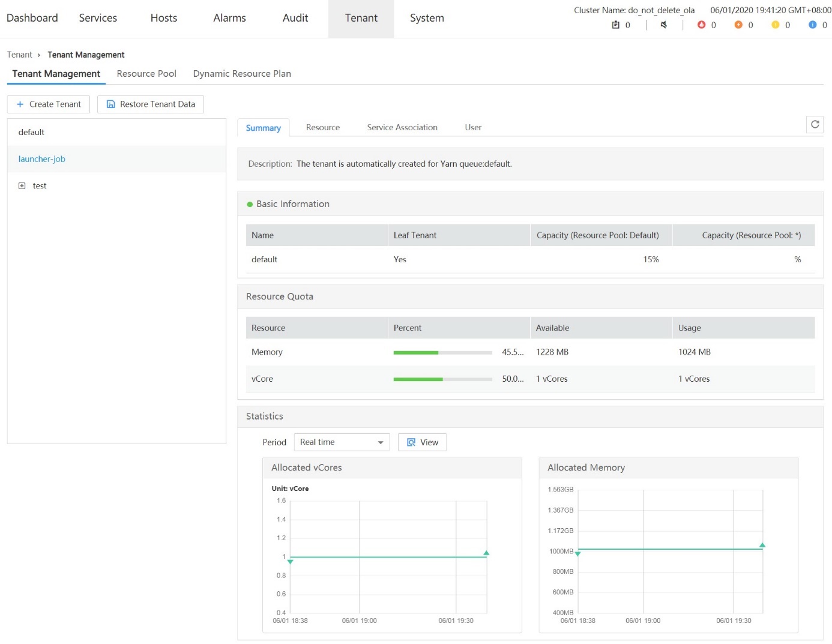Select the Summary tab
832x644 pixels.
[264, 128]
